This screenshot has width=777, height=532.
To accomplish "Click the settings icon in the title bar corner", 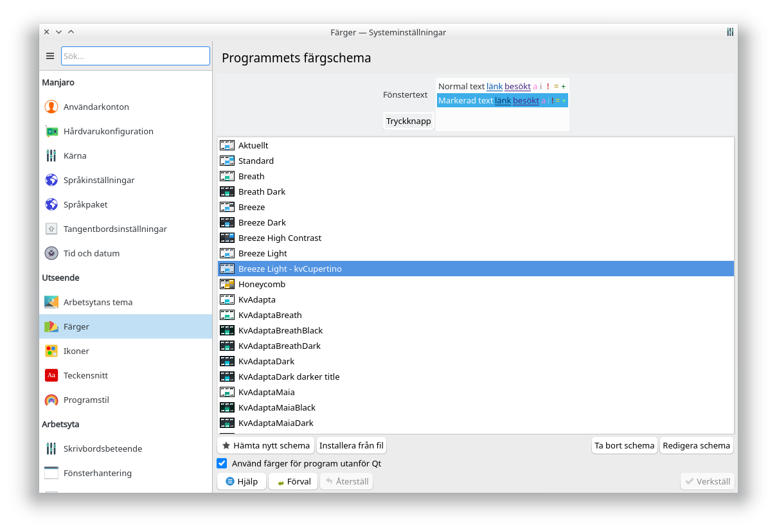I will [x=730, y=32].
